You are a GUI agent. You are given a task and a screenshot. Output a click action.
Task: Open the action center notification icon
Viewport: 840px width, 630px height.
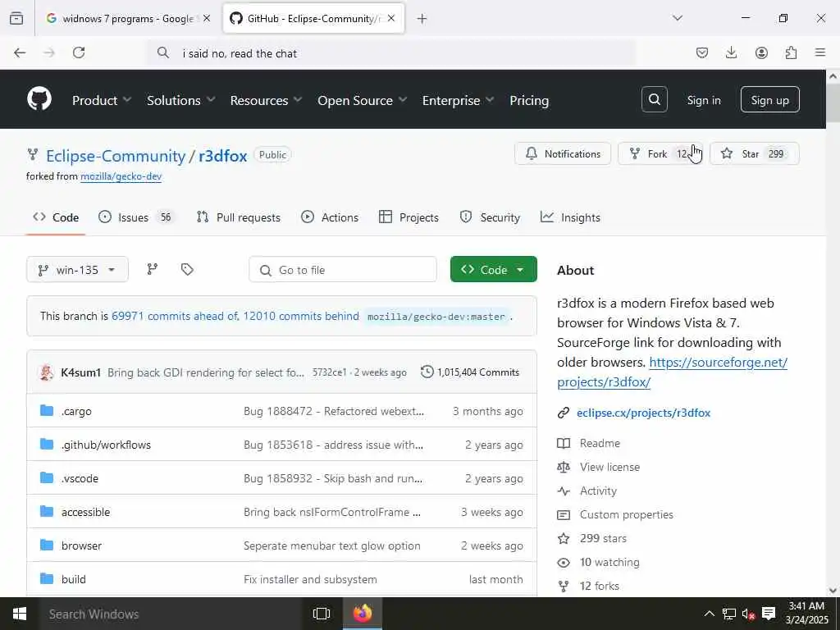click(x=769, y=614)
